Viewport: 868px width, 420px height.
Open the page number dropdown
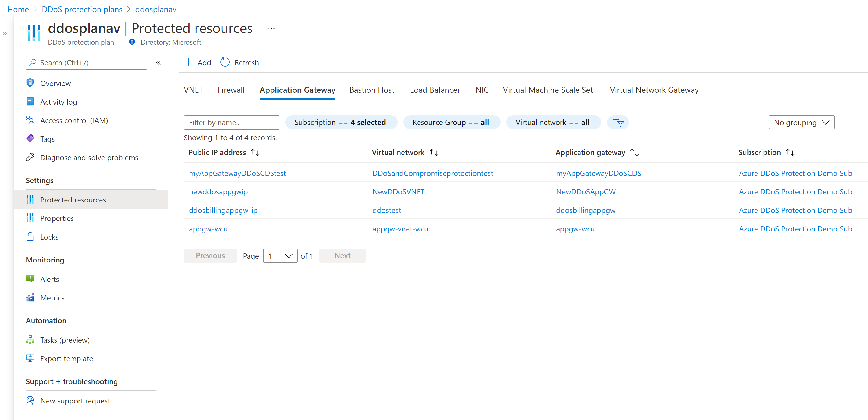click(280, 256)
